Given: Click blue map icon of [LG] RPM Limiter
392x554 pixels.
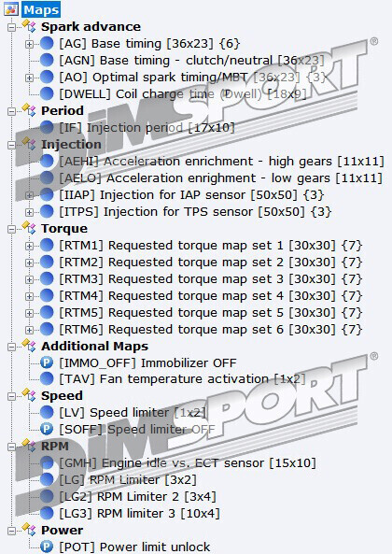Looking at the screenshot, I should coord(47,480).
